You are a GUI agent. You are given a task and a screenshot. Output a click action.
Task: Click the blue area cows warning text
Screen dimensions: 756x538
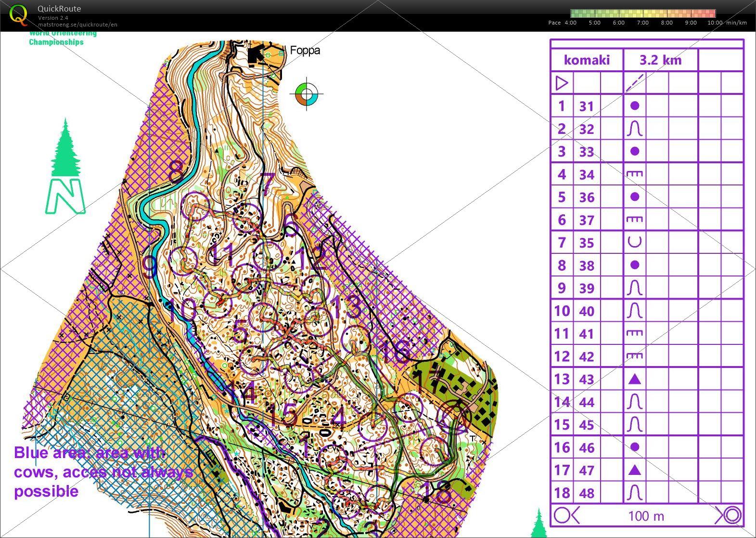103,472
